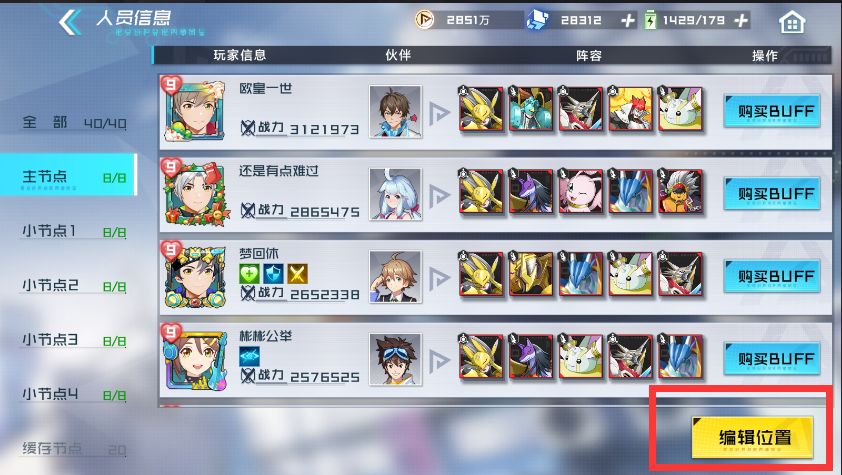
Task: Go back using the double-chevron arrow
Action: click(x=70, y=23)
